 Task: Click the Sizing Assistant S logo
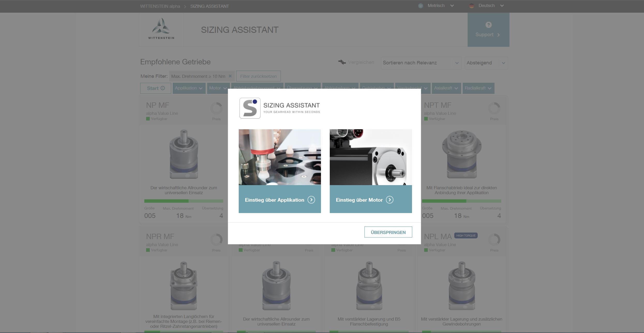coord(250,108)
